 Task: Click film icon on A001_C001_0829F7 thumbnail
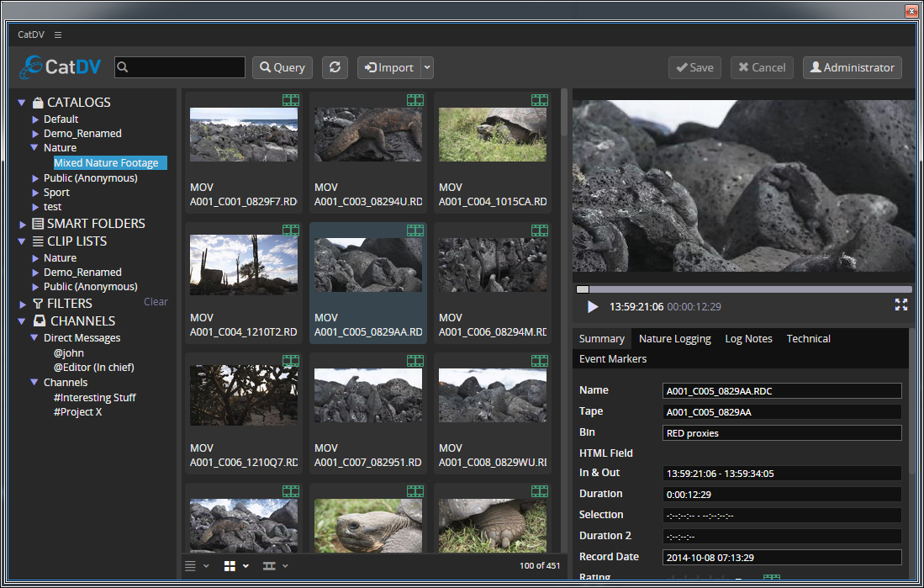(x=290, y=100)
